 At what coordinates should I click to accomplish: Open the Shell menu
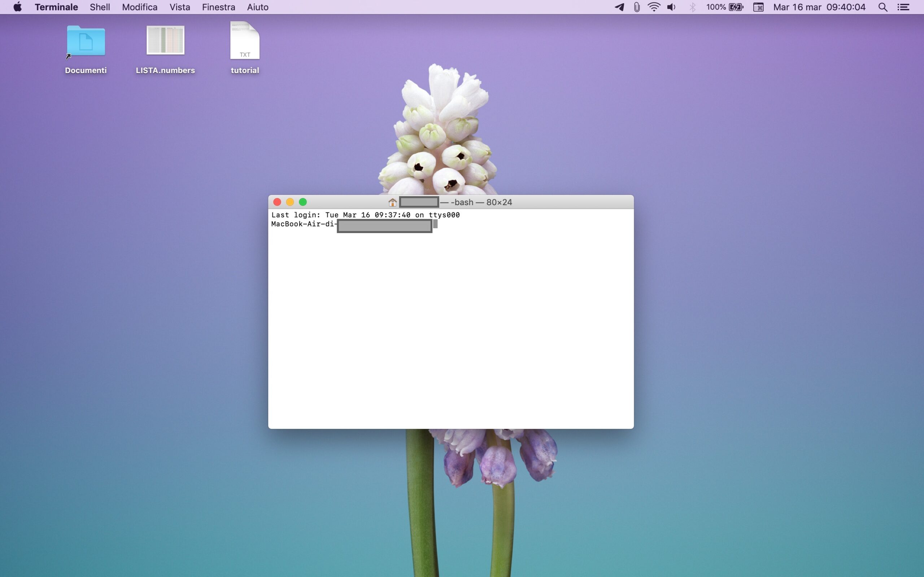(x=100, y=7)
